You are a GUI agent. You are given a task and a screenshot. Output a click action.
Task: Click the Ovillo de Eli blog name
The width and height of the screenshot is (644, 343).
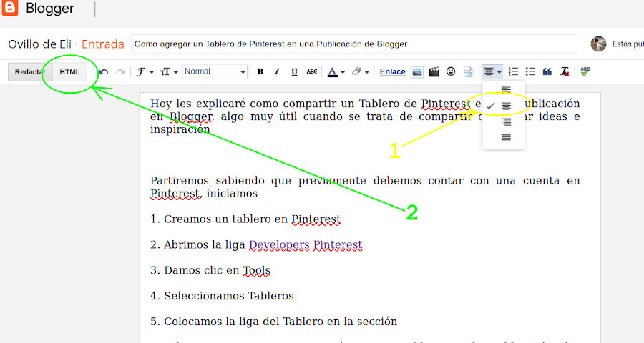coord(40,44)
